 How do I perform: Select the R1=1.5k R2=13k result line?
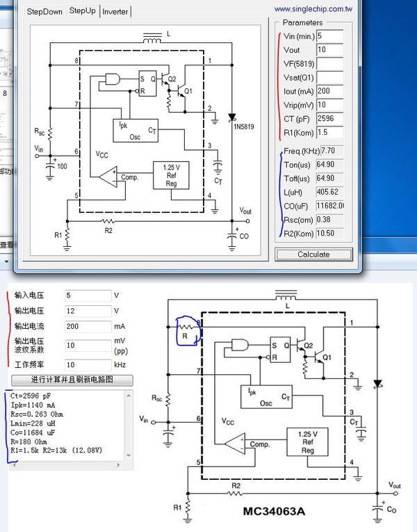click(56, 451)
